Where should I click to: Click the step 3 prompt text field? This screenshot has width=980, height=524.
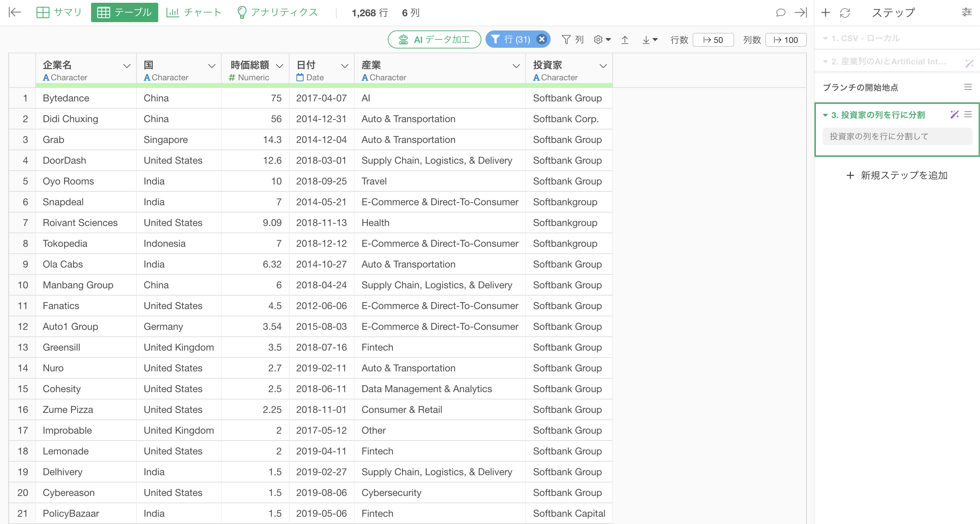[897, 136]
